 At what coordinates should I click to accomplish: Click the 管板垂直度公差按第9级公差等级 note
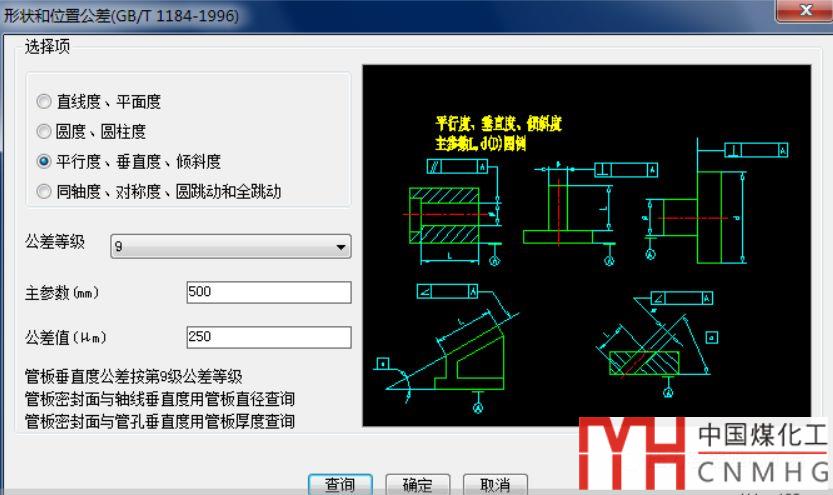(133, 377)
